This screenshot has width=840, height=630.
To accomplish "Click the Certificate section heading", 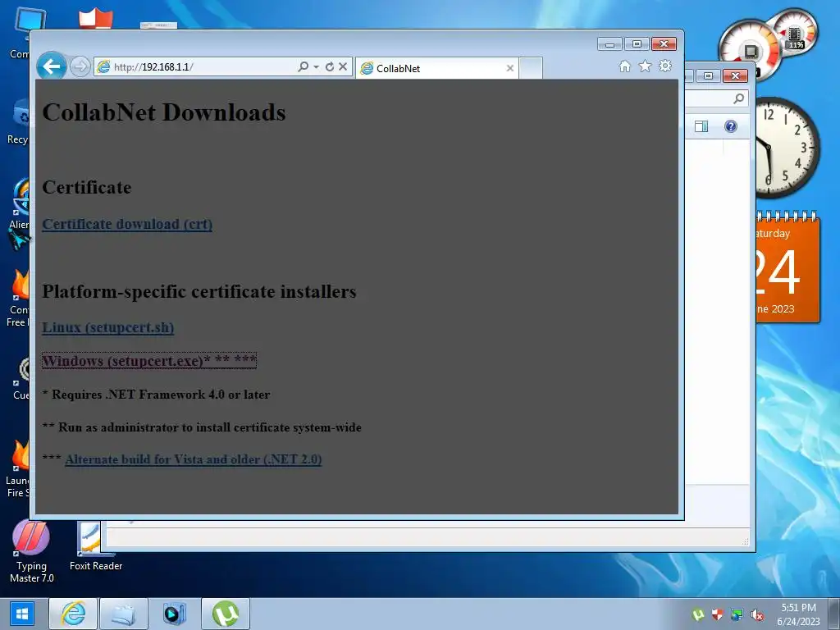I will 87,187.
